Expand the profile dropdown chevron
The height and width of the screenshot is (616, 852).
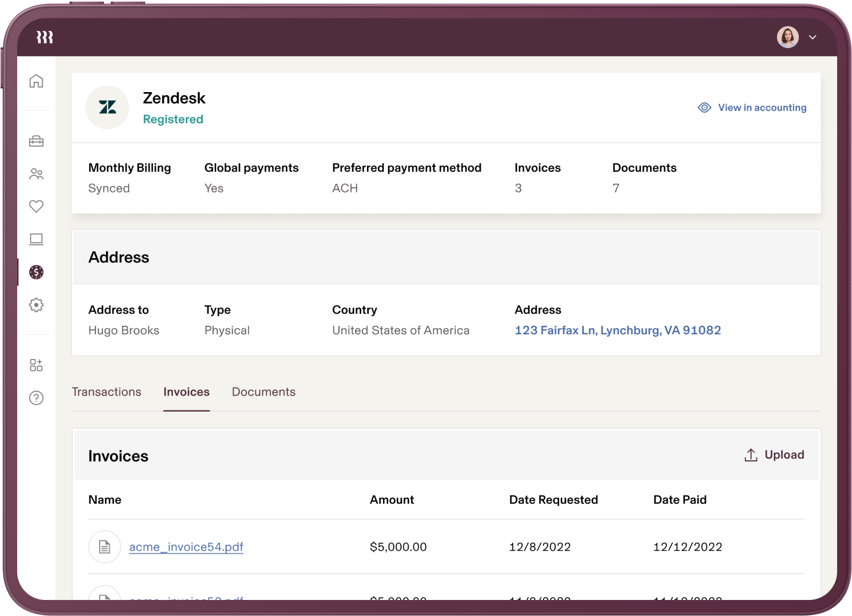(x=812, y=37)
